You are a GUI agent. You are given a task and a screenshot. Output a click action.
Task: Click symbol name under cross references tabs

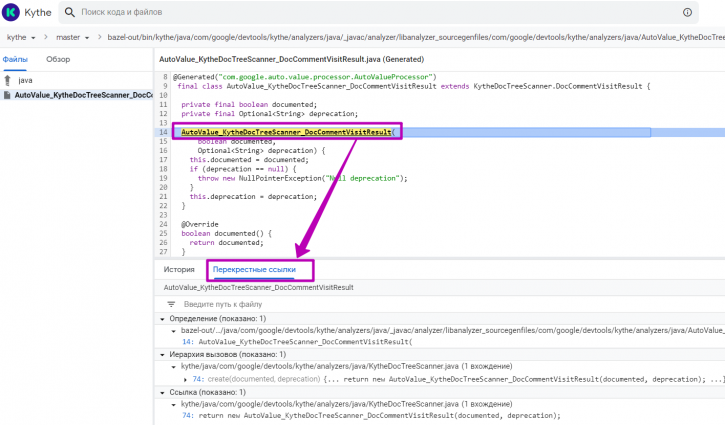258,287
